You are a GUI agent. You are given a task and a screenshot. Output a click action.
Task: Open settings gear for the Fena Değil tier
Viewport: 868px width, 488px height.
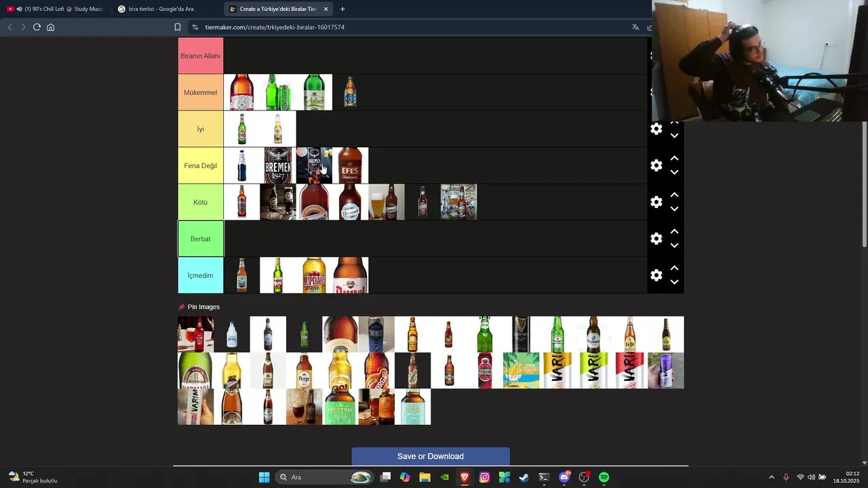pyautogui.click(x=656, y=165)
